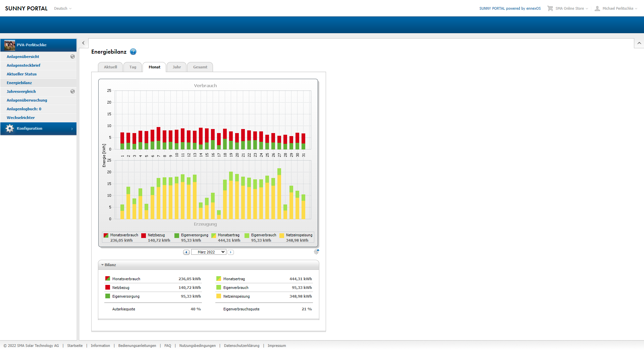644x362 pixels.
Task: Open the Deutsch language dropdown
Action: (63, 8)
